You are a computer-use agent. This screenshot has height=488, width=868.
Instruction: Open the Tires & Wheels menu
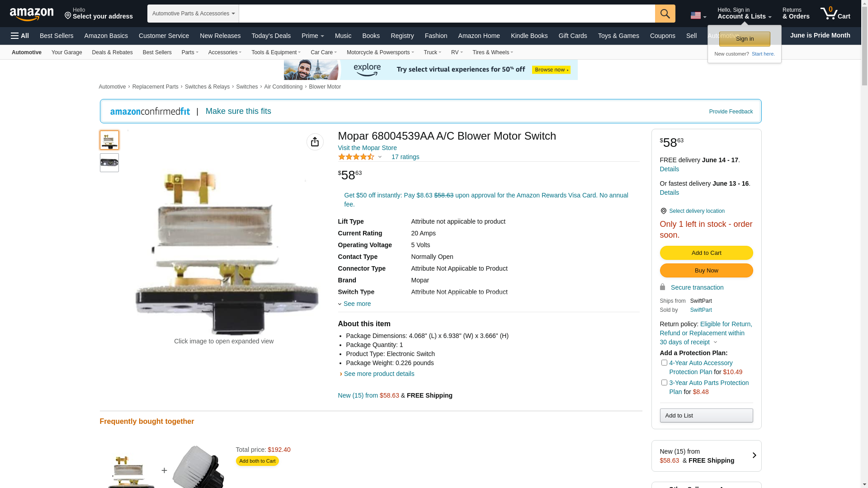point(493,52)
